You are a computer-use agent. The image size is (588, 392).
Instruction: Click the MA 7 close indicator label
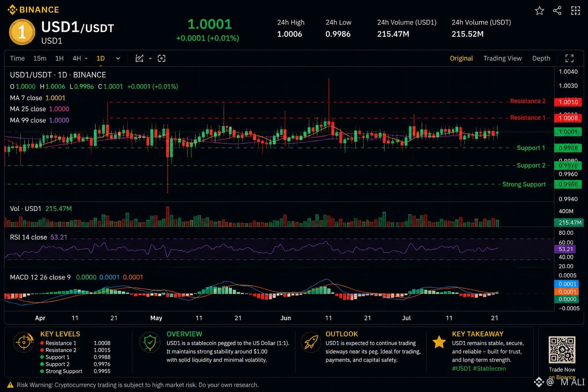click(26, 98)
